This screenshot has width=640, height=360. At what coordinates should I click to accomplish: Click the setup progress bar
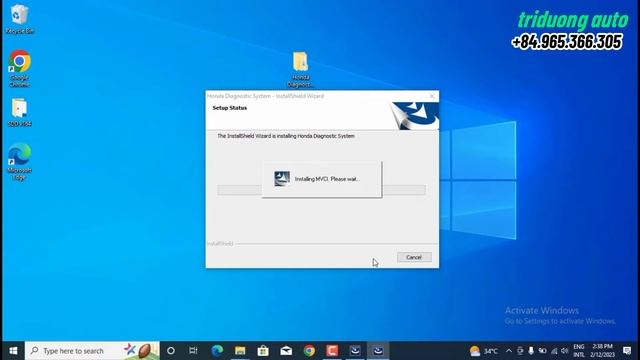(x=322, y=190)
